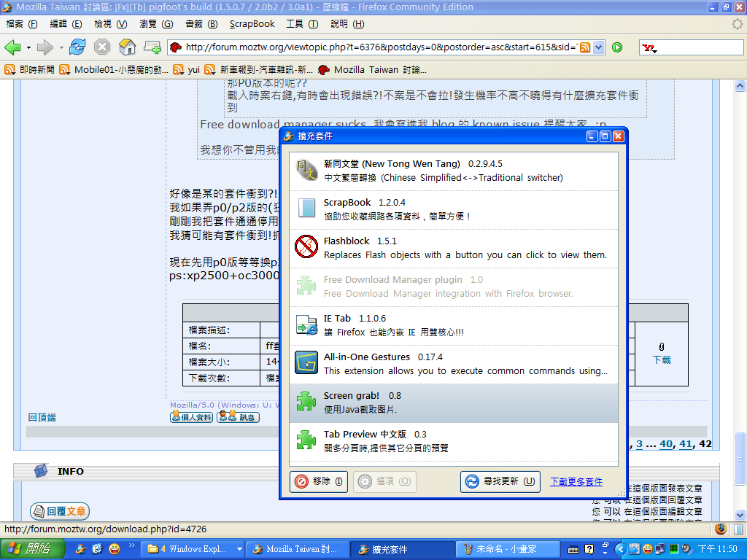Open the address bar history dropdown
The width and height of the screenshot is (747, 560).
[599, 47]
